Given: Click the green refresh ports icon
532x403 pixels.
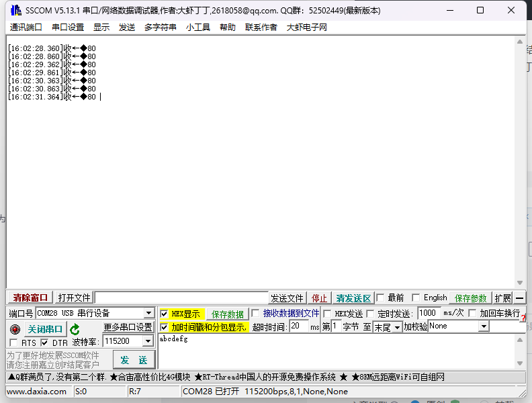Looking at the screenshot, I should click(x=75, y=329).
